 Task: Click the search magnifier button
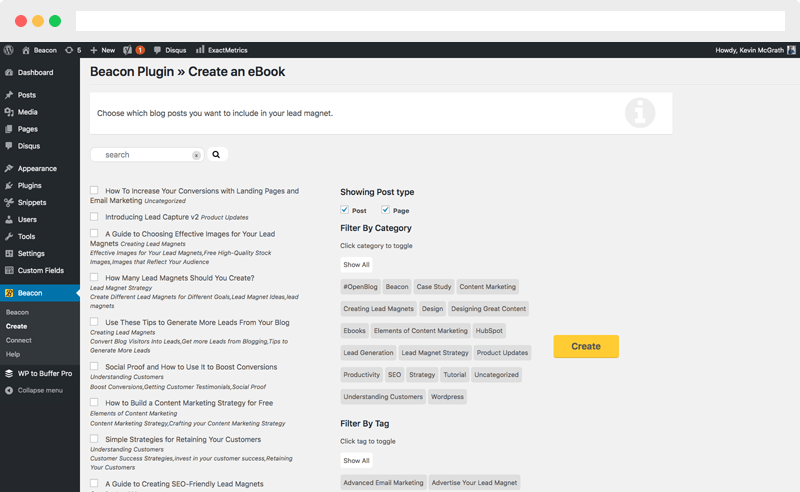click(216, 155)
